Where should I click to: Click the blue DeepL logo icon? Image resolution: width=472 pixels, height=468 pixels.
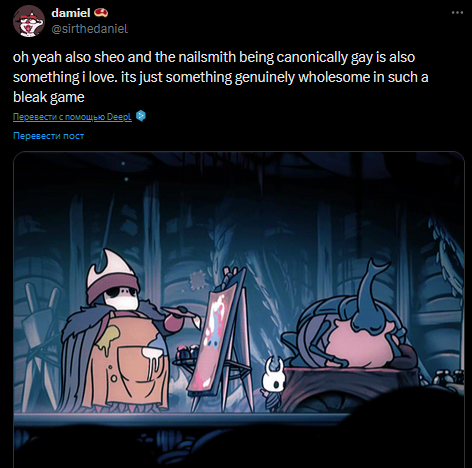pyautogui.click(x=141, y=116)
